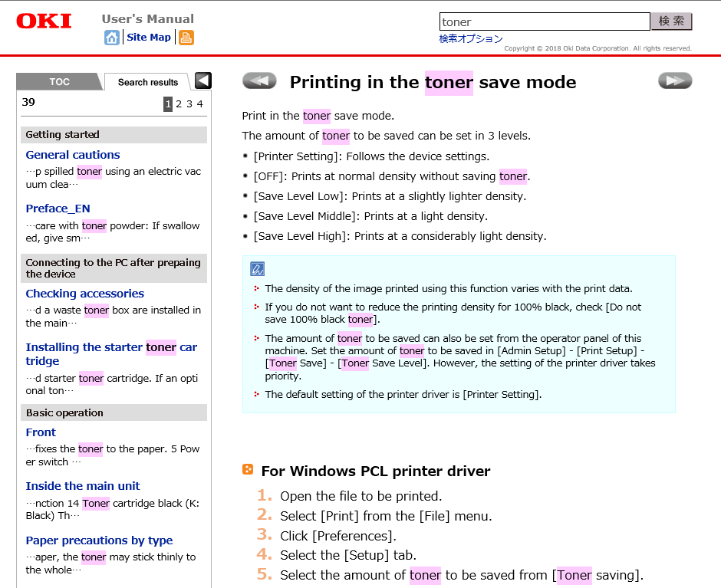
Task: Select the Search results tab
Action: [x=147, y=82]
